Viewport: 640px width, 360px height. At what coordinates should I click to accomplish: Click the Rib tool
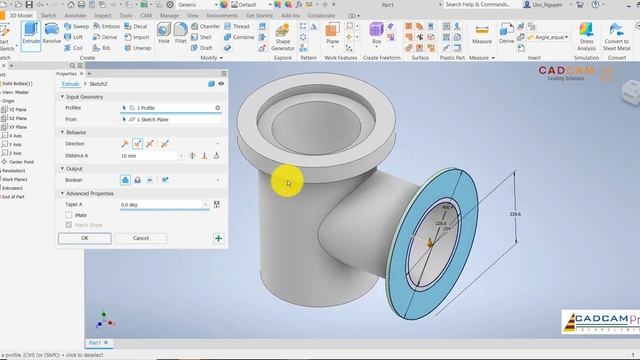coord(102,48)
